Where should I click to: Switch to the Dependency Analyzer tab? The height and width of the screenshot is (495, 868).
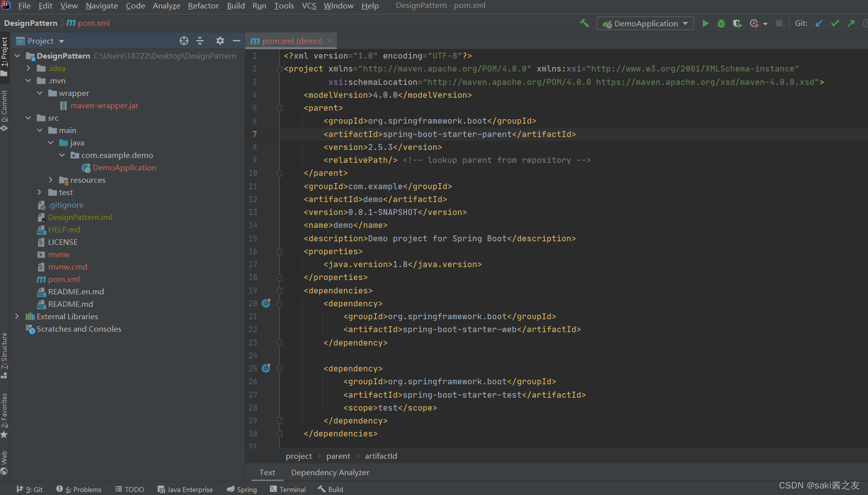[330, 473]
